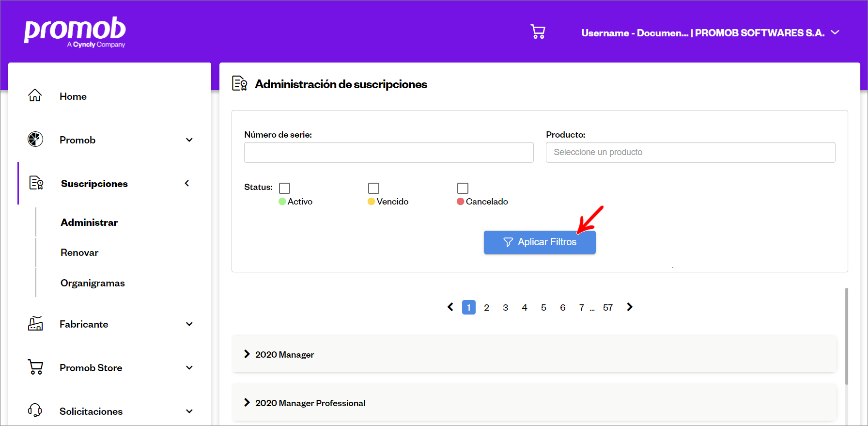Select Organigramas submenu item

[93, 283]
